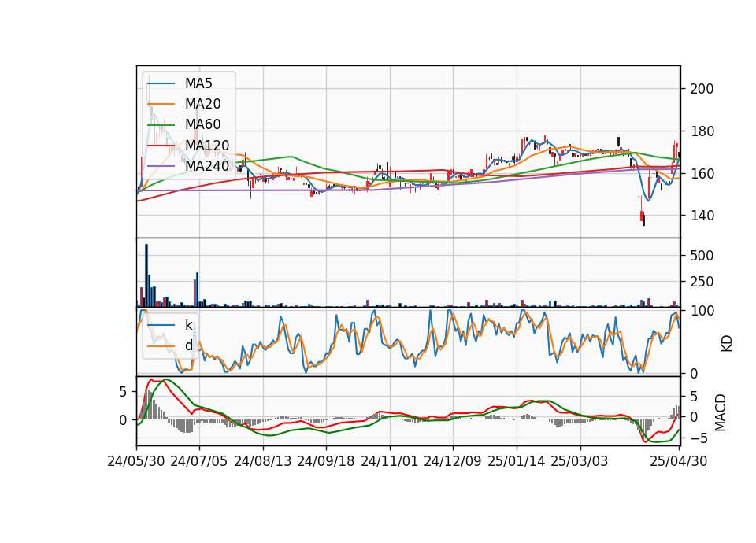756x543 pixels.
Task: Click the blue MA5 legend line sample
Action: pyautogui.click(x=161, y=84)
